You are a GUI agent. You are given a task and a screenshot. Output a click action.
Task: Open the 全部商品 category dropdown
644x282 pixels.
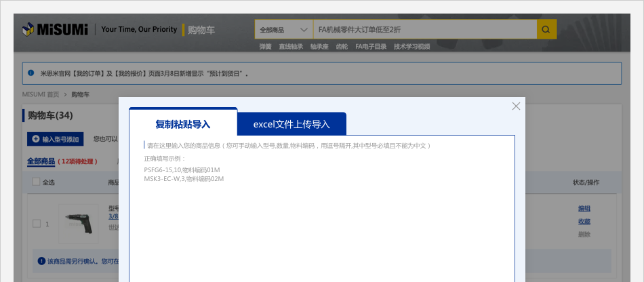click(x=283, y=30)
